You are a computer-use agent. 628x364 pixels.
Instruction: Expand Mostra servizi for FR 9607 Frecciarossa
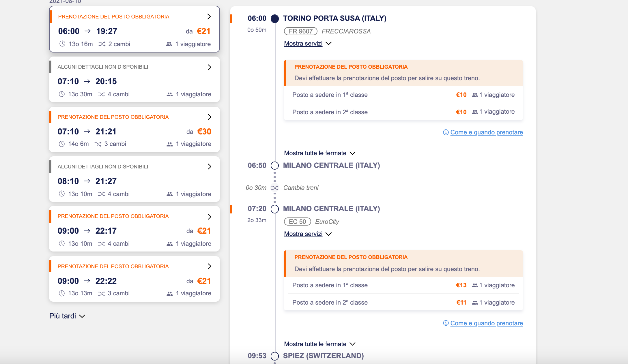click(x=308, y=44)
